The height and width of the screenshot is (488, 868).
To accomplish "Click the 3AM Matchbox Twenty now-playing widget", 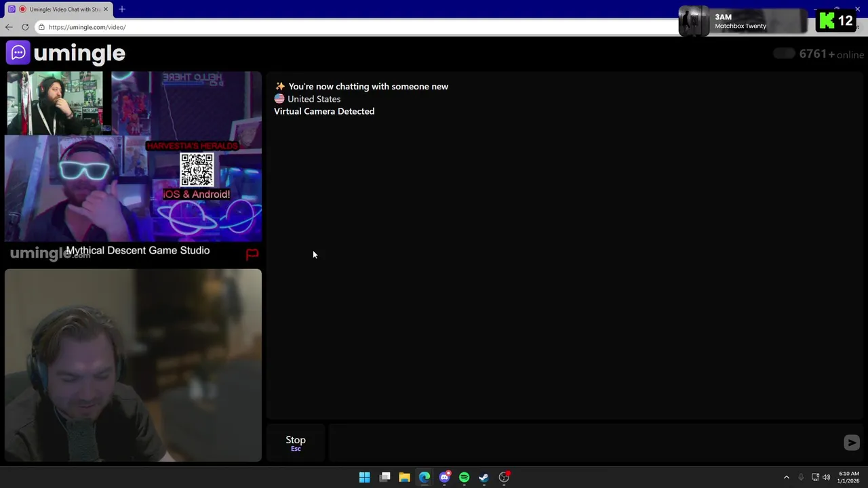I will pyautogui.click(x=743, y=21).
